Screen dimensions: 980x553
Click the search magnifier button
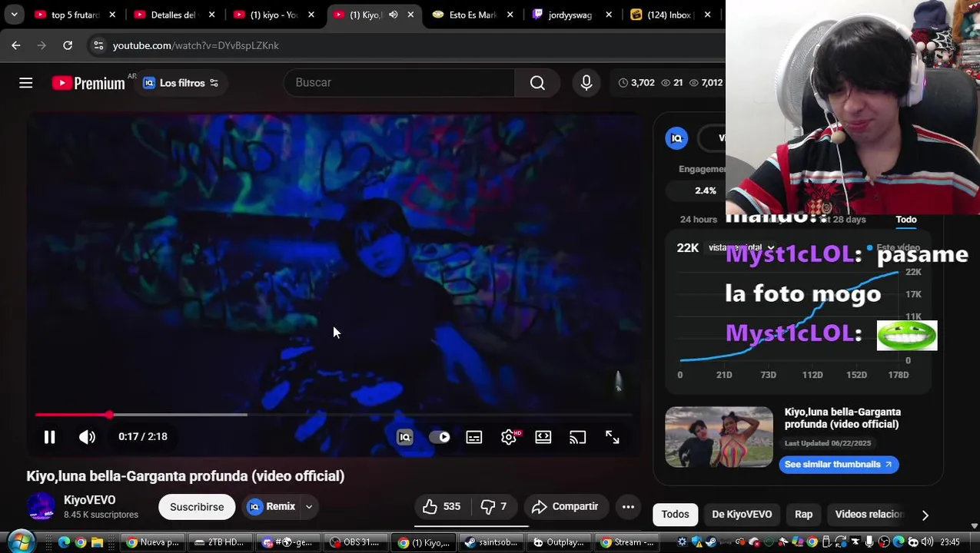click(537, 83)
